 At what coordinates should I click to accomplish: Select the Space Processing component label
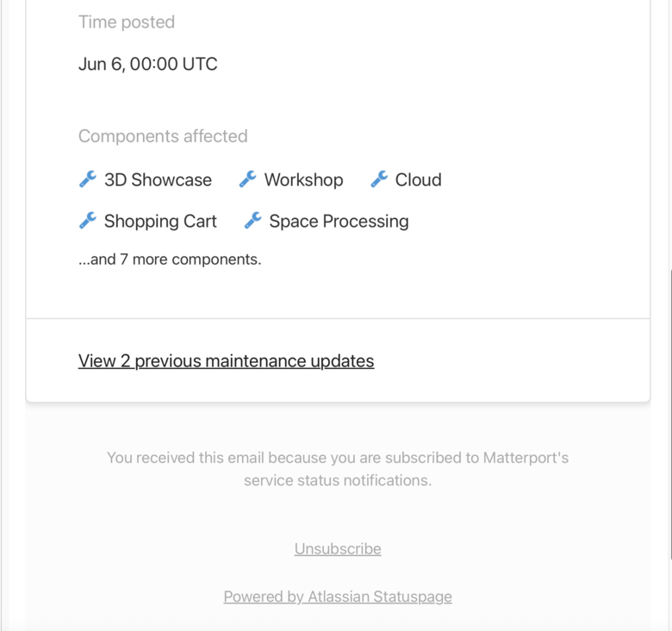tap(339, 222)
